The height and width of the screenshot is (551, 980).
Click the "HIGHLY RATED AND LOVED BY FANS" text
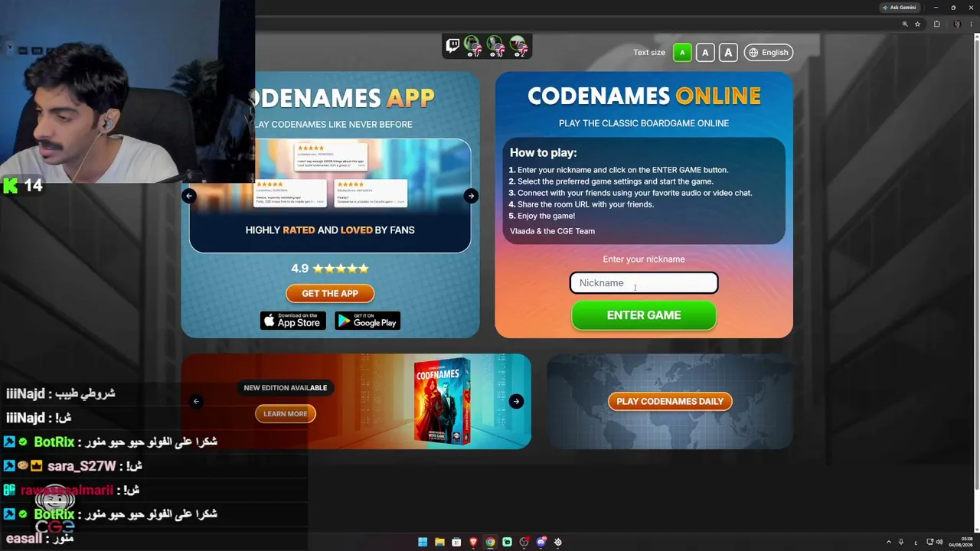pyautogui.click(x=330, y=230)
